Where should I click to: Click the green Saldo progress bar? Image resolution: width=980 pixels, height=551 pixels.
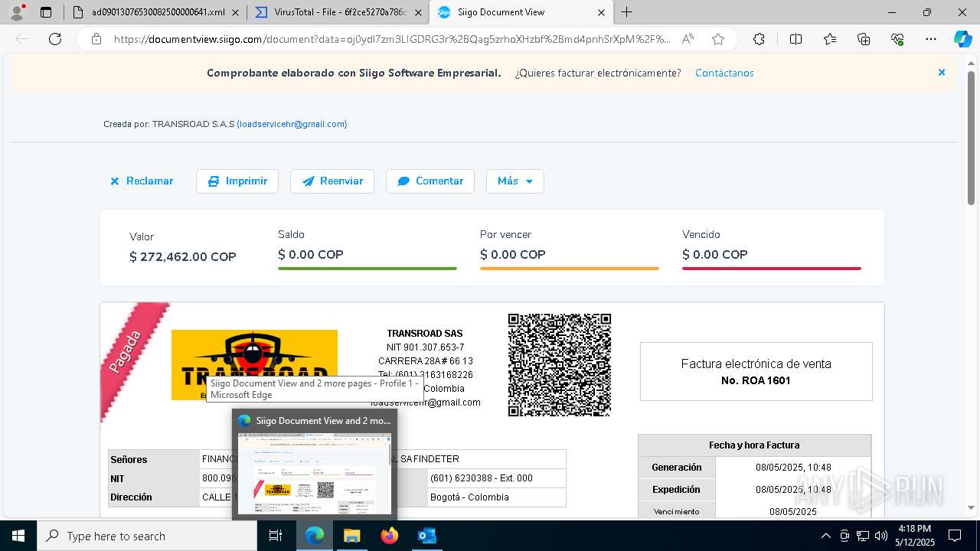point(367,269)
